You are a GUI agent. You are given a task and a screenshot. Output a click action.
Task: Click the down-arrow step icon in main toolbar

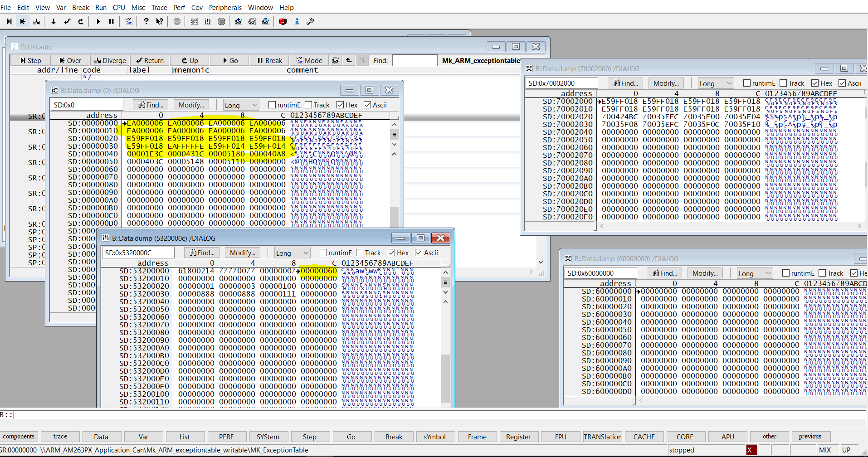[54, 21]
